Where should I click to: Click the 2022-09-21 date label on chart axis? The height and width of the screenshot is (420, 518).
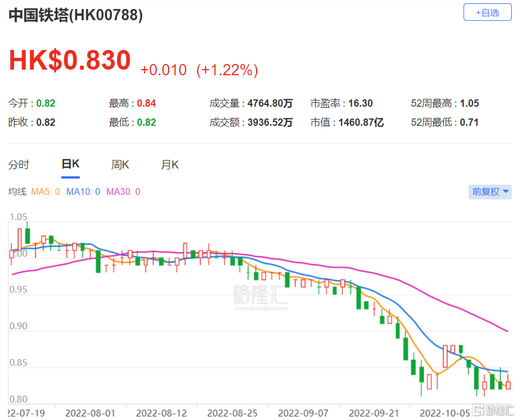(374, 413)
